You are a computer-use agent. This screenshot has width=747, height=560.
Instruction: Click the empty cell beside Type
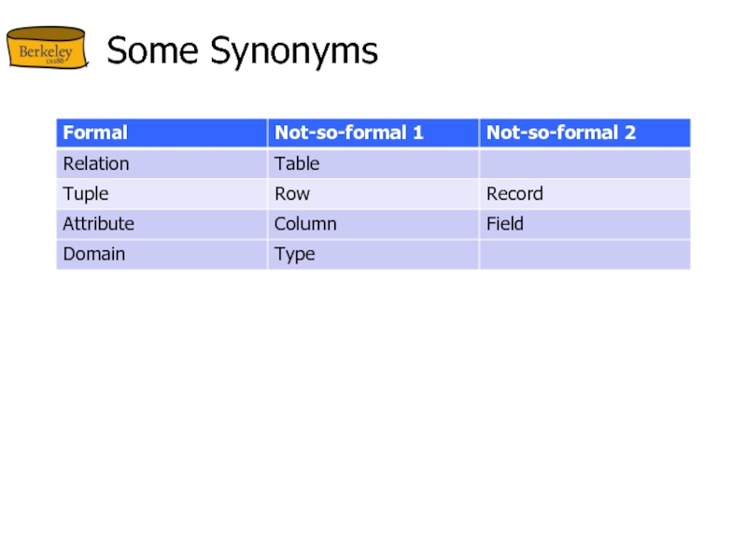pos(585,254)
